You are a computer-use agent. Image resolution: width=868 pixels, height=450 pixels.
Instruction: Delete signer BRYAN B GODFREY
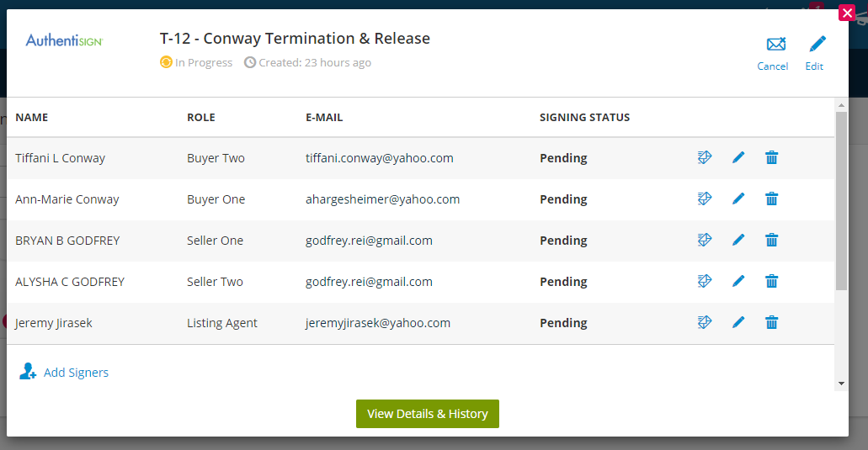(771, 240)
